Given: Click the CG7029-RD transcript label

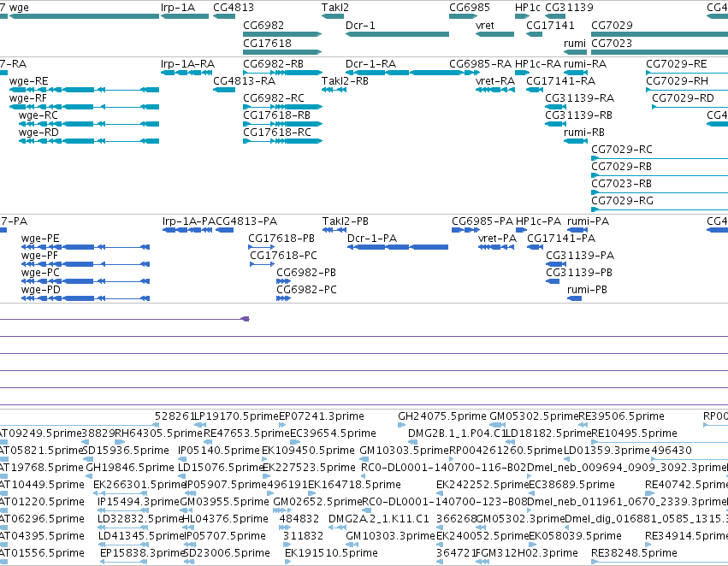Looking at the screenshot, I should 683,97.
